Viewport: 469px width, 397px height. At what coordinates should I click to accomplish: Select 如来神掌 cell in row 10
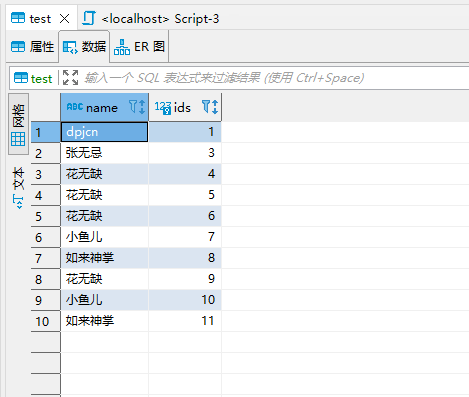pyautogui.click(x=104, y=321)
